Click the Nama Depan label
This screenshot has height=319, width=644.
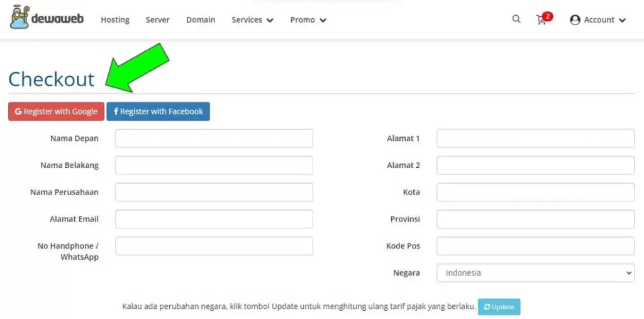click(74, 138)
